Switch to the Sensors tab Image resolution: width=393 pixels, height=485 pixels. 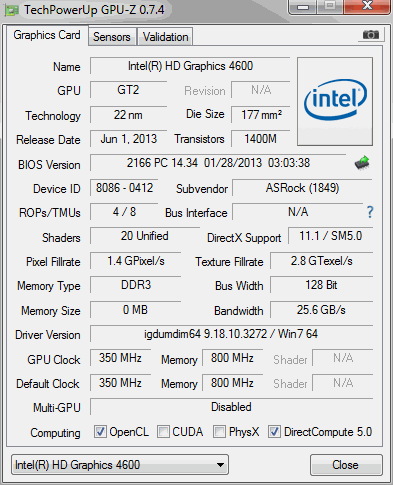(x=112, y=37)
